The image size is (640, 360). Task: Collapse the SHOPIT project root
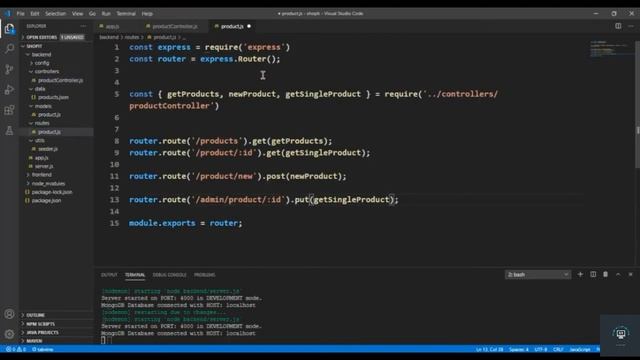click(x=34, y=46)
